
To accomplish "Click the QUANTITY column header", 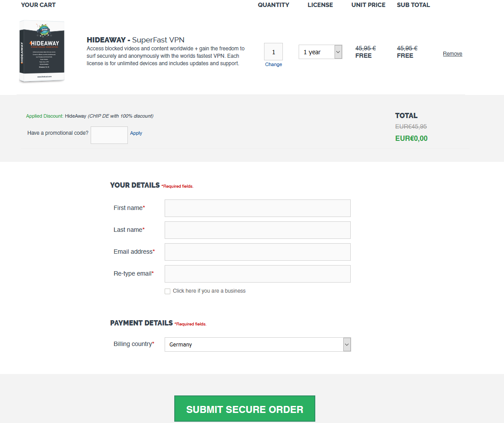I will [x=274, y=5].
